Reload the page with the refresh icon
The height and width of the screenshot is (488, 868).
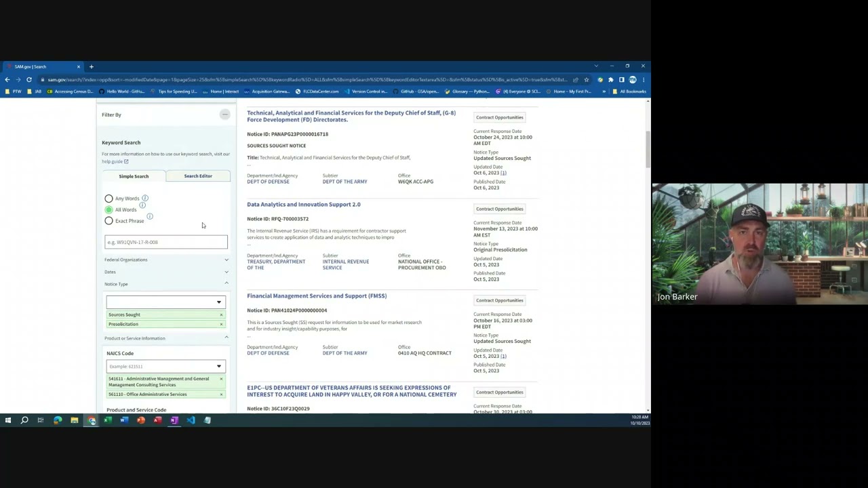28,79
